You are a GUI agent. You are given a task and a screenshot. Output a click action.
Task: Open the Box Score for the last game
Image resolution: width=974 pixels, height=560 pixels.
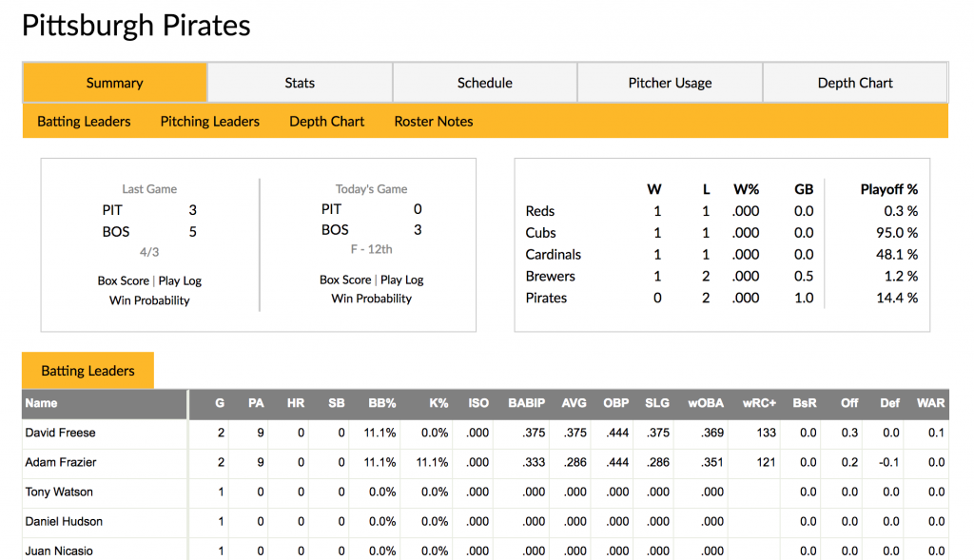124,280
